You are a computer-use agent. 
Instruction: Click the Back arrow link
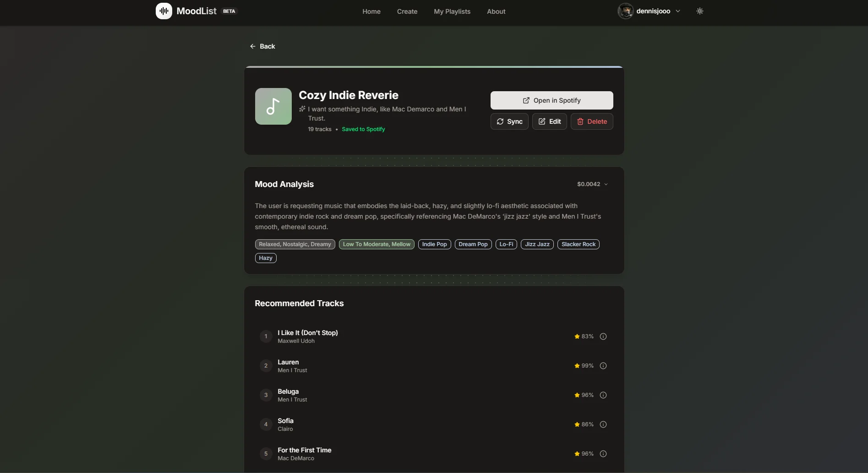point(262,46)
